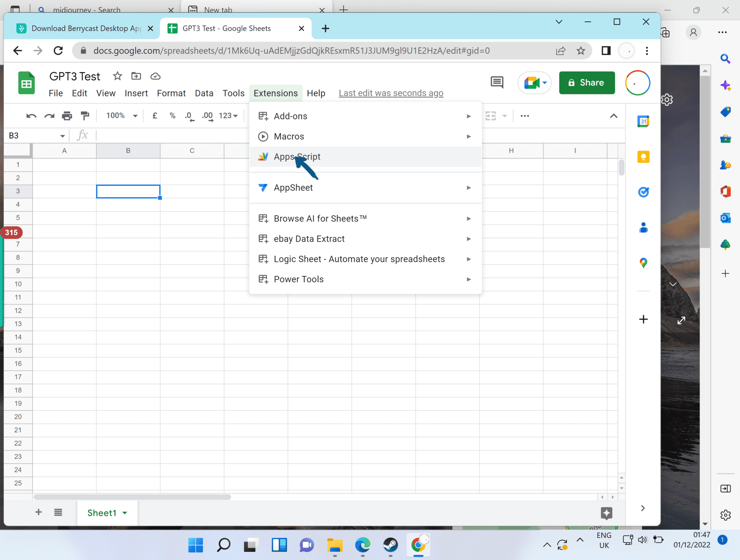The width and height of the screenshot is (740, 560).
Task: Expand the Macros submenu
Action: click(x=365, y=136)
